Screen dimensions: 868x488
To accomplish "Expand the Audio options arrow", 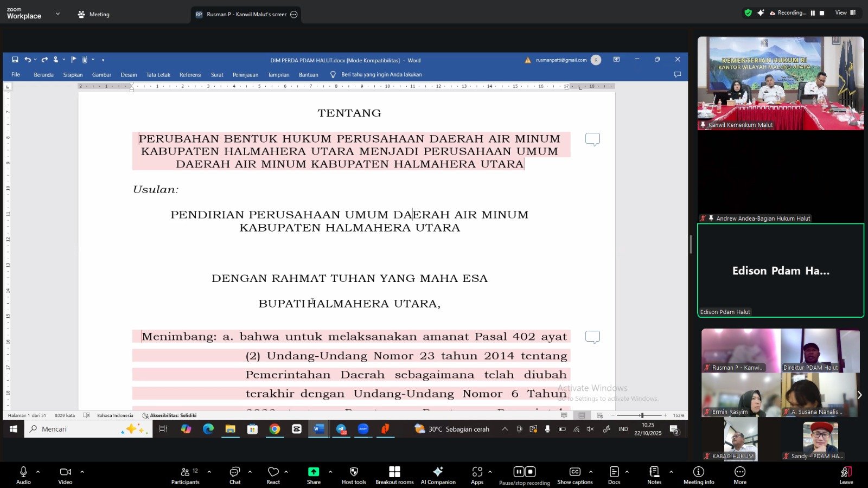I will click(38, 472).
